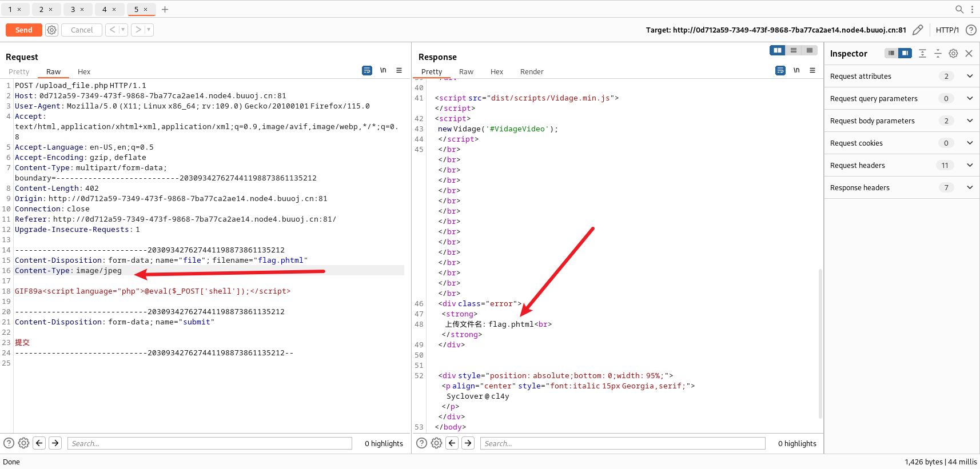Open previous history dropdown arrow
980x469 pixels.
123,30
